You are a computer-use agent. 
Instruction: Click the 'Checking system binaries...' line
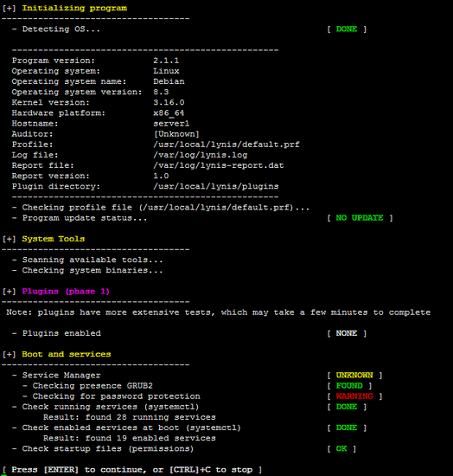pyautogui.click(x=87, y=271)
